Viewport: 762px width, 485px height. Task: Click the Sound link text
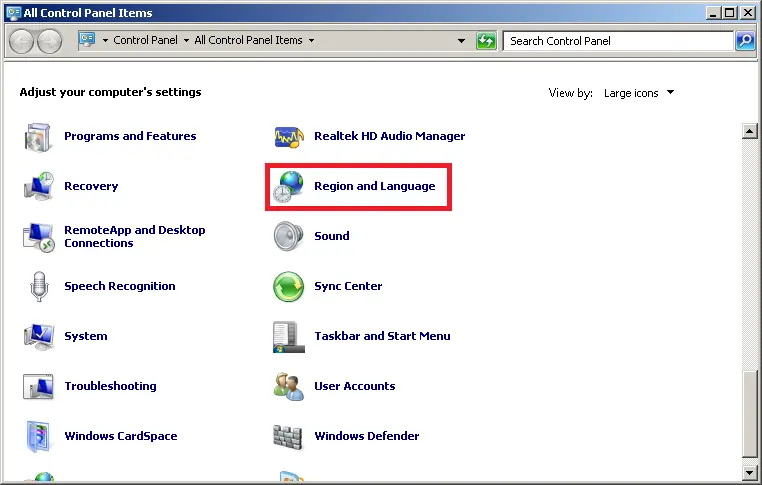332,236
